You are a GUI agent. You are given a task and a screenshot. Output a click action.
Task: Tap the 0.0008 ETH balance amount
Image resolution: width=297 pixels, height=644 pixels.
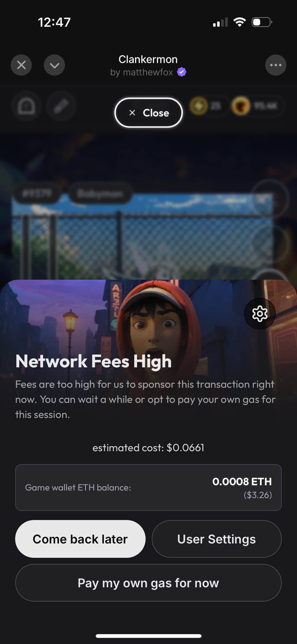(x=242, y=482)
